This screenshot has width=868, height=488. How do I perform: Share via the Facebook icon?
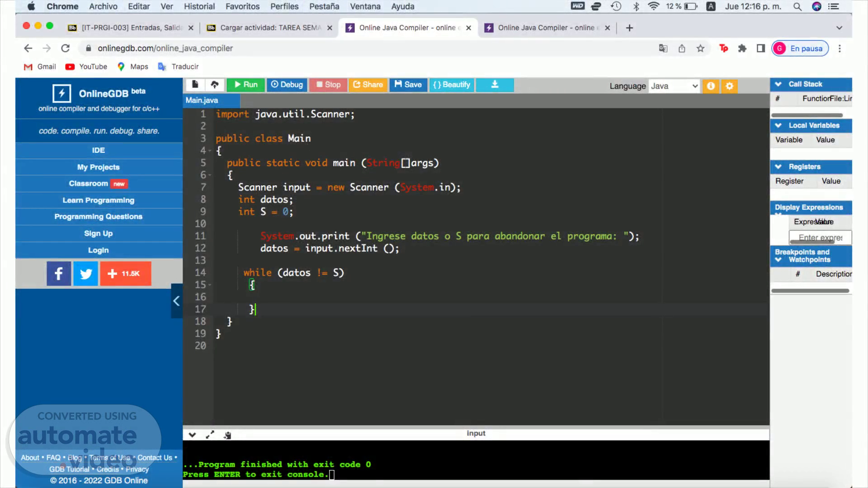click(x=59, y=273)
